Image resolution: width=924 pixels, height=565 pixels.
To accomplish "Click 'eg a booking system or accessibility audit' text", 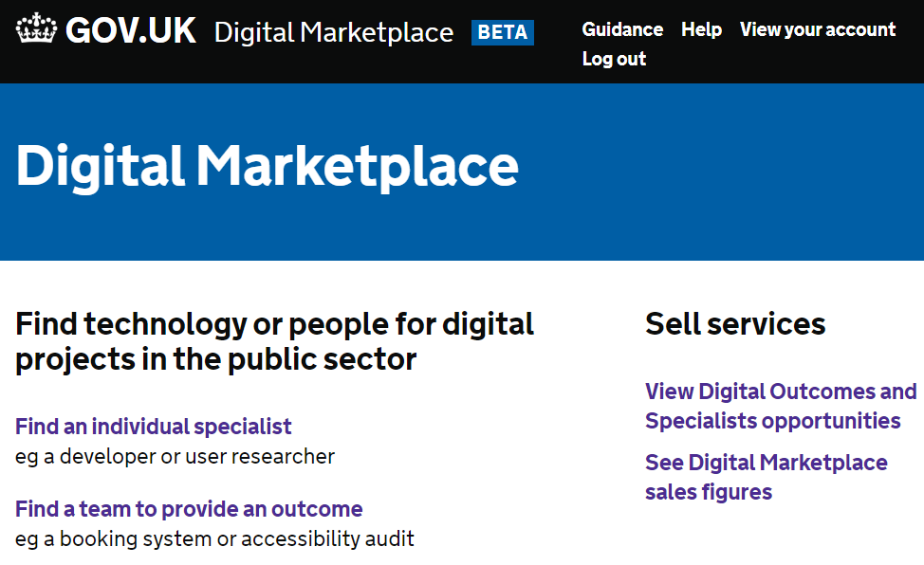I will (x=214, y=539).
